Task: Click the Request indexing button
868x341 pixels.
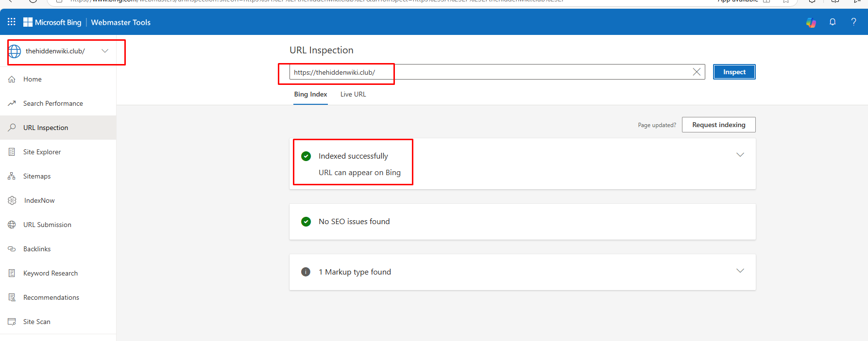Action: tap(718, 125)
